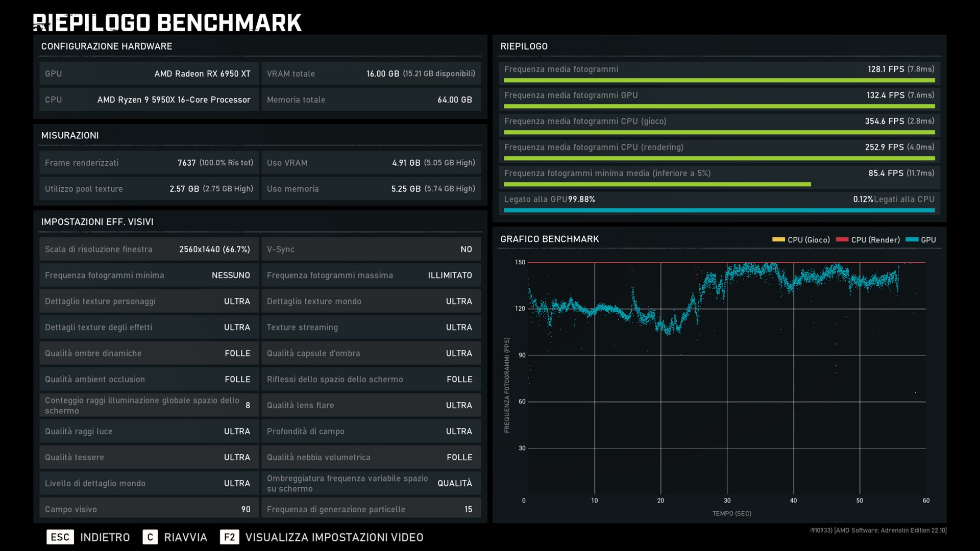The width and height of the screenshot is (980, 551).
Task: Click the blue GPU legend swatch
Action: (912, 240)
